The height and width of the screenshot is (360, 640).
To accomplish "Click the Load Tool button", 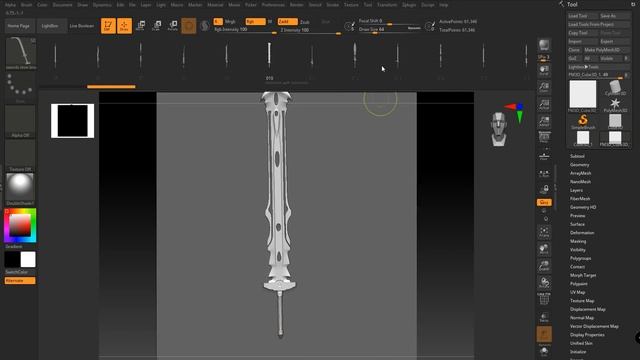I will point(583,16).
